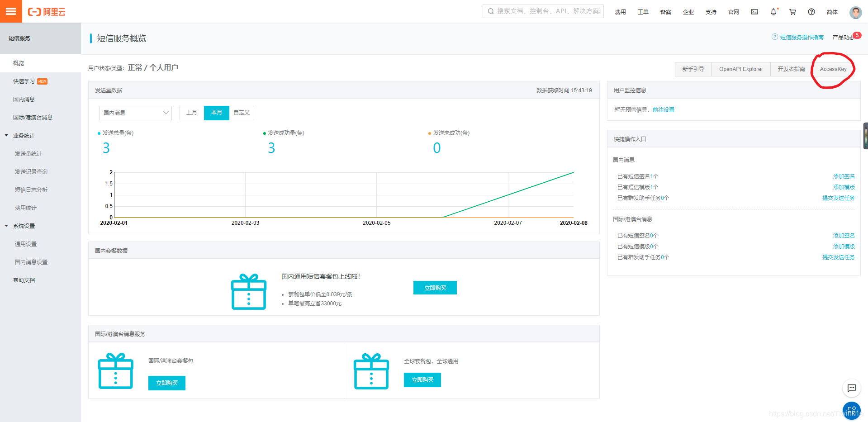Select the 上月 time range
868x422 pixels.
192,113
